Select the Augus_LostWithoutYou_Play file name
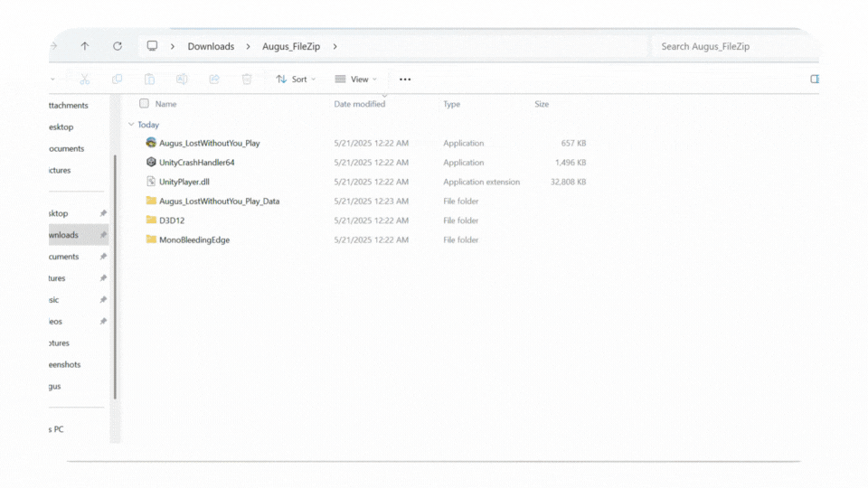This screenshot has width=868, height=488. (x=209, y=144)
